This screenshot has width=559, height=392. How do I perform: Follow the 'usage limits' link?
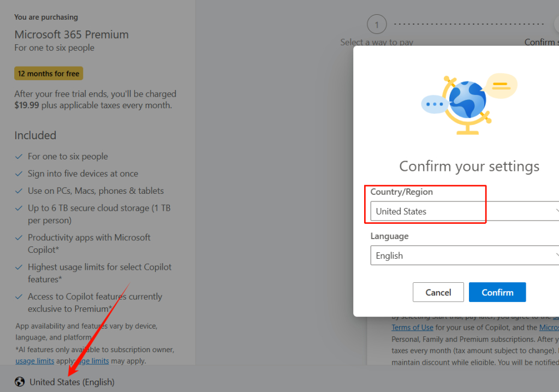pos(34,361)
